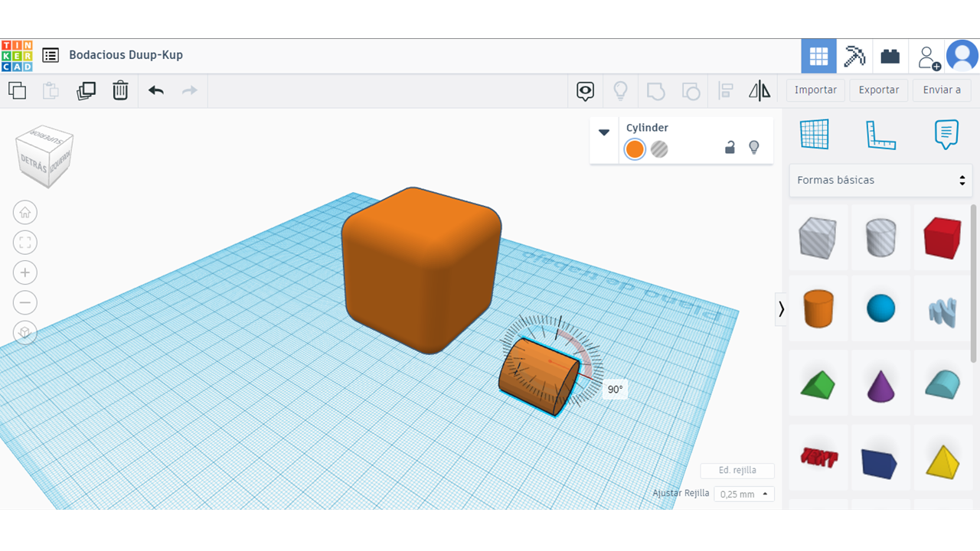
Task: Reset to the home view
Action: tap(25, 213)
